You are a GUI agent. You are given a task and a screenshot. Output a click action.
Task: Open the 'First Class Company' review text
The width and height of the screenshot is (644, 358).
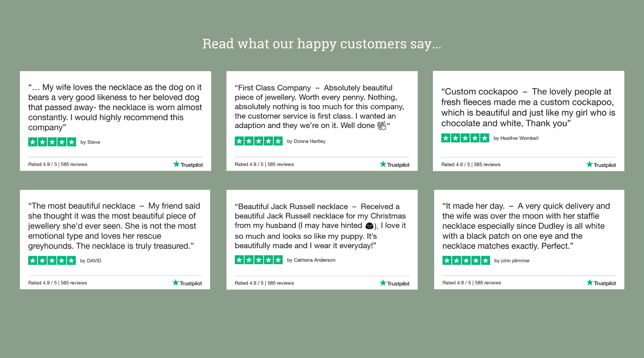319,107
